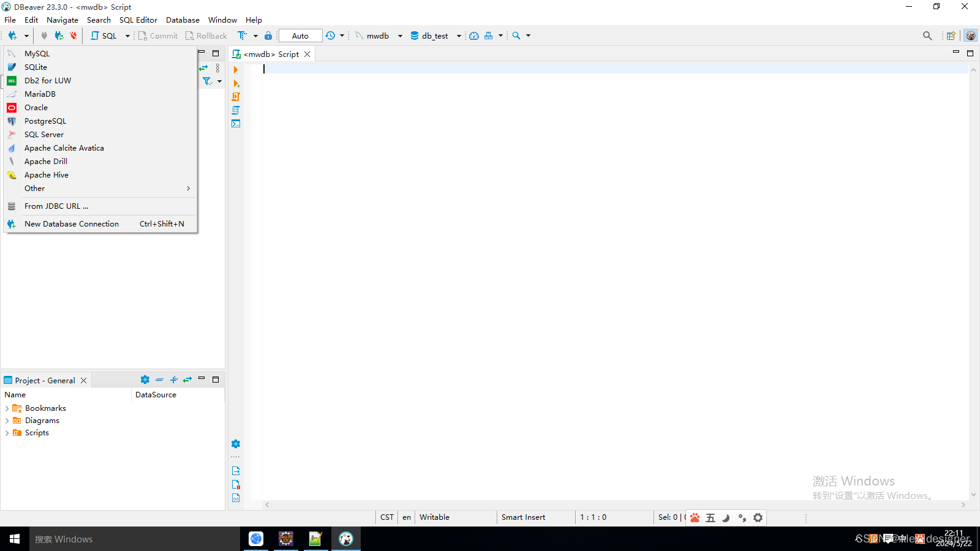Choose SQLite from the connection menu
The width and height of the screenshot is (980, 551).
(100, 67)
